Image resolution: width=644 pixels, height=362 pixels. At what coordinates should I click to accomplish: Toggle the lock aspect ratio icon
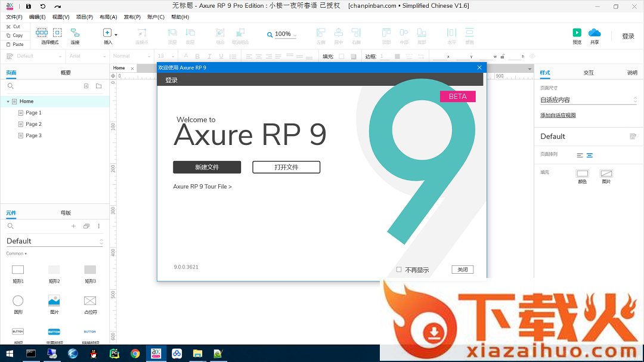click(502, 56)
